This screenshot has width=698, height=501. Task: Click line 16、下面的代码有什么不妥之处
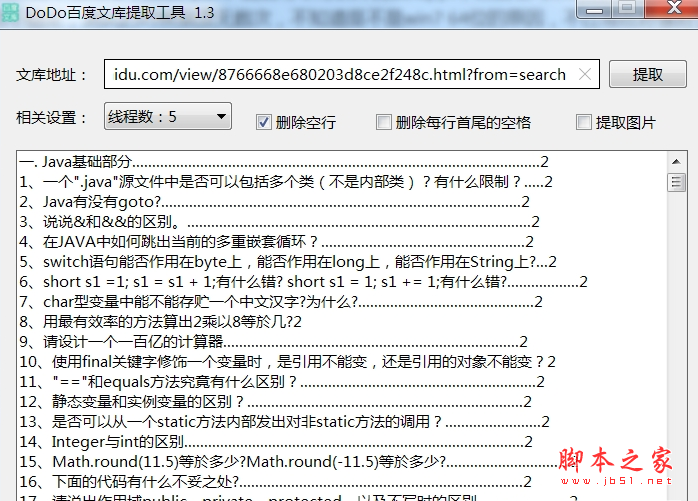[276, 482]
